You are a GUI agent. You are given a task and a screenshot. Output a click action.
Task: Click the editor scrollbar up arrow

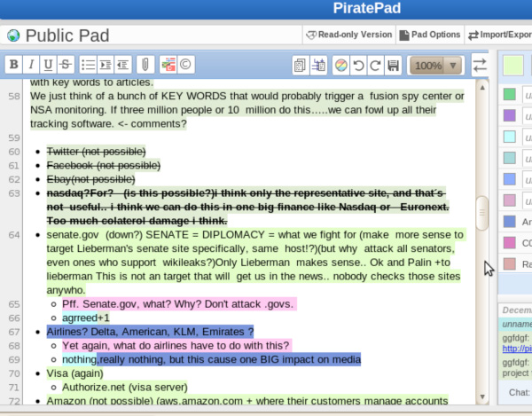click(x=482, y=88)
